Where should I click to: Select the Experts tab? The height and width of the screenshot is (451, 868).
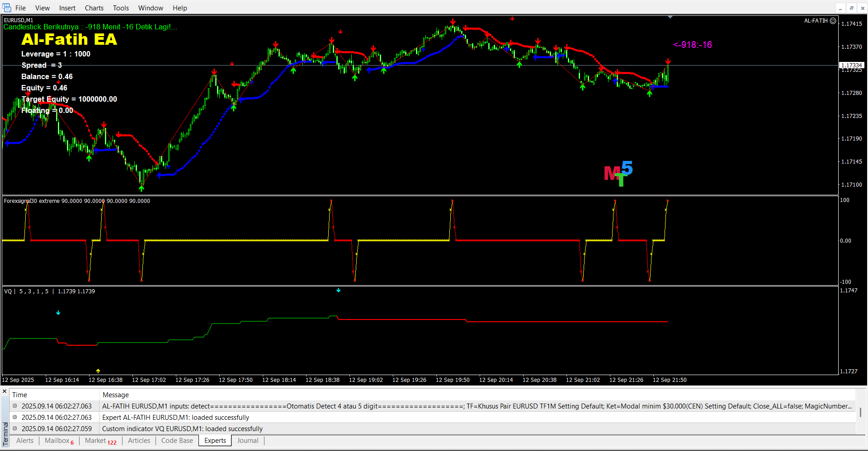215,441
